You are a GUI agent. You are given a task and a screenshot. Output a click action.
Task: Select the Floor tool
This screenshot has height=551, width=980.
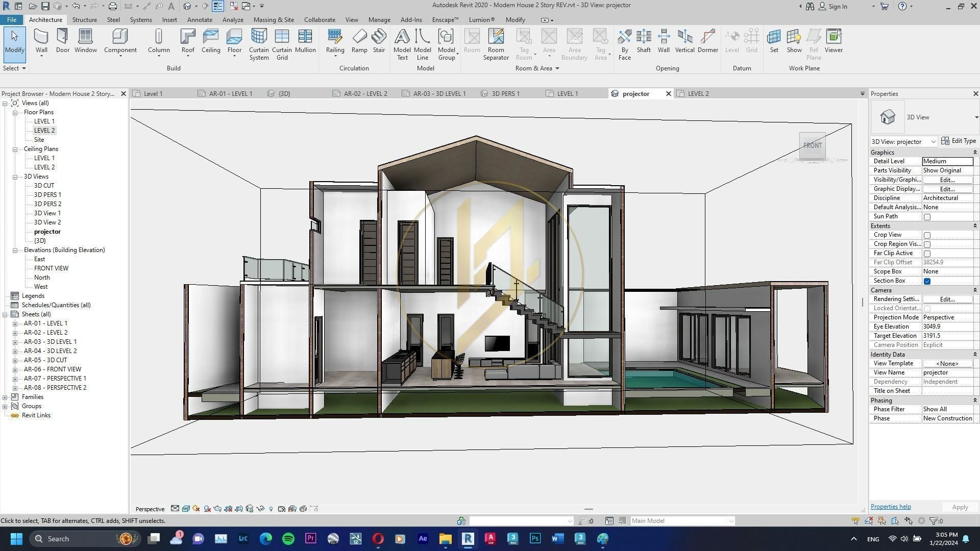click(234, 41)
